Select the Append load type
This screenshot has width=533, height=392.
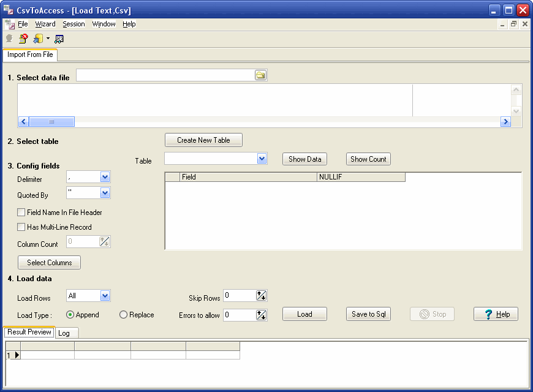[x=70, y=315]
